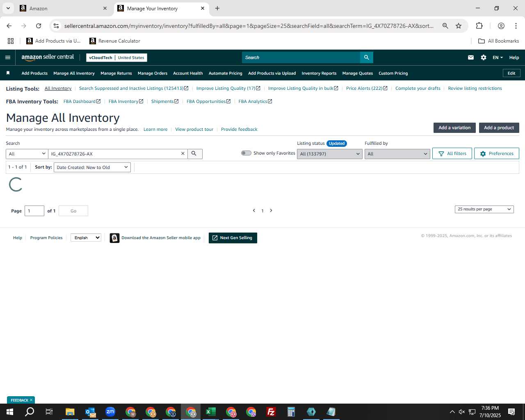525x420 pixels.
Task: Open the English language dropdown in footer
Action: tap(86, 237)
